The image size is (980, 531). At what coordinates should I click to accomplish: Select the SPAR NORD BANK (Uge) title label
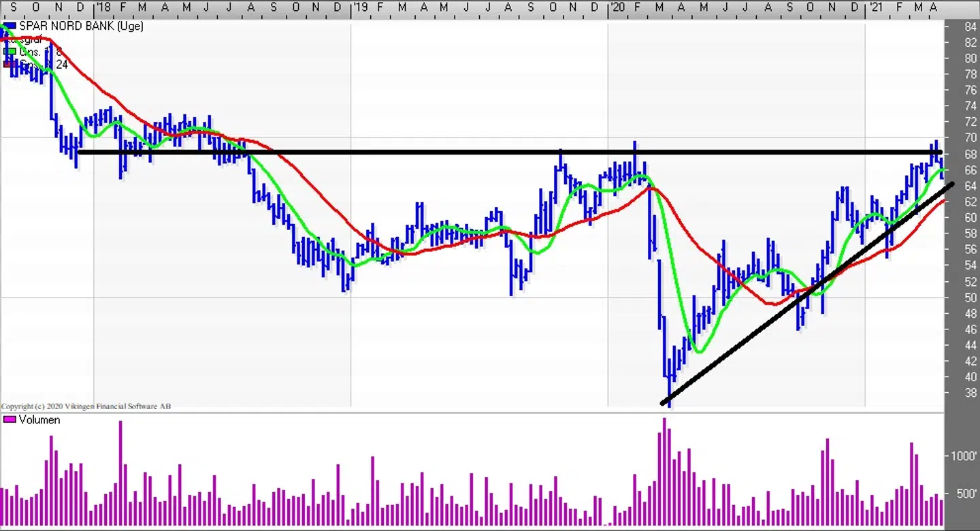pos(81,27)
